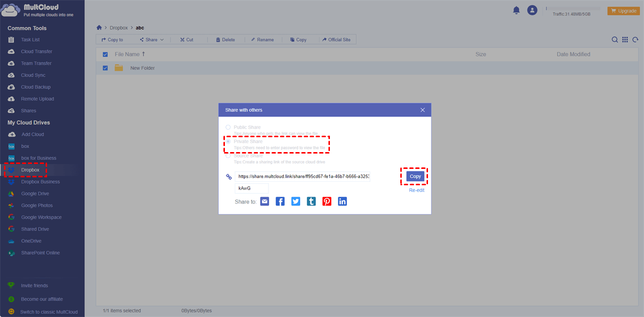Click the search magnifier icon
This screenshot has width=644, height=317.
click(x=615, y=40)
